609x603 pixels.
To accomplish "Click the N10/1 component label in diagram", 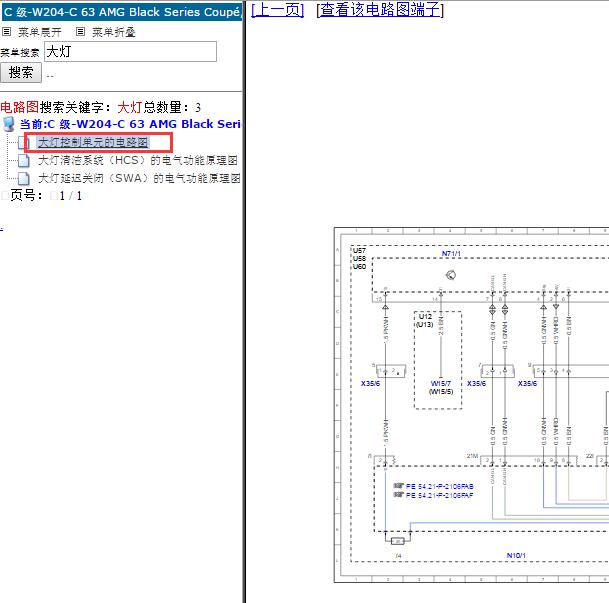I will pyautogui.click(x=516, y=556).
